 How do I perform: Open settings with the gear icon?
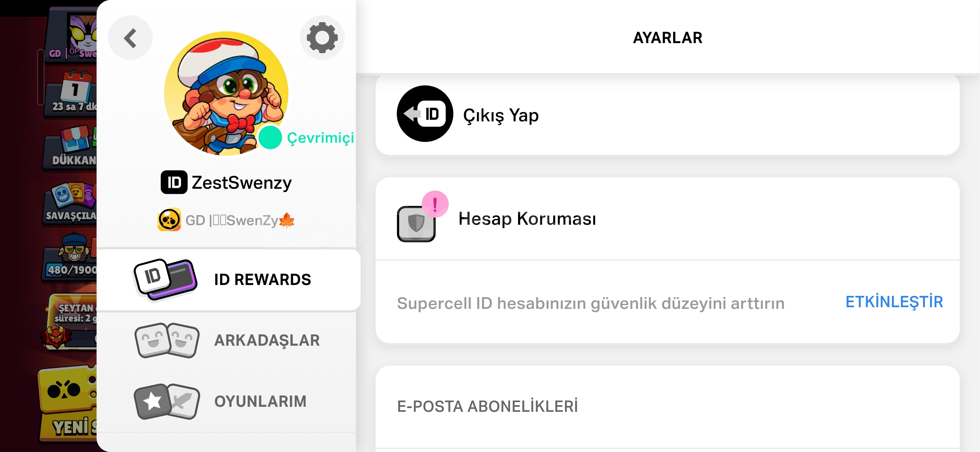point(322,38)
